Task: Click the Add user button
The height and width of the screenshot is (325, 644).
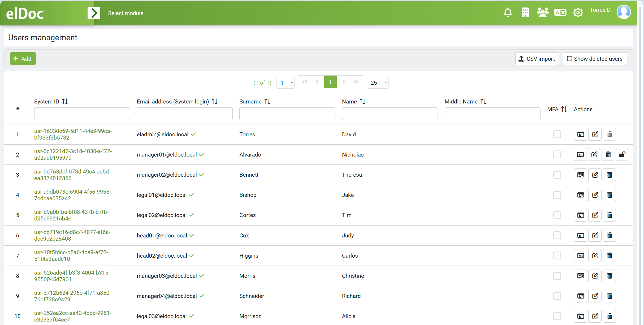Action: point(23,59)
